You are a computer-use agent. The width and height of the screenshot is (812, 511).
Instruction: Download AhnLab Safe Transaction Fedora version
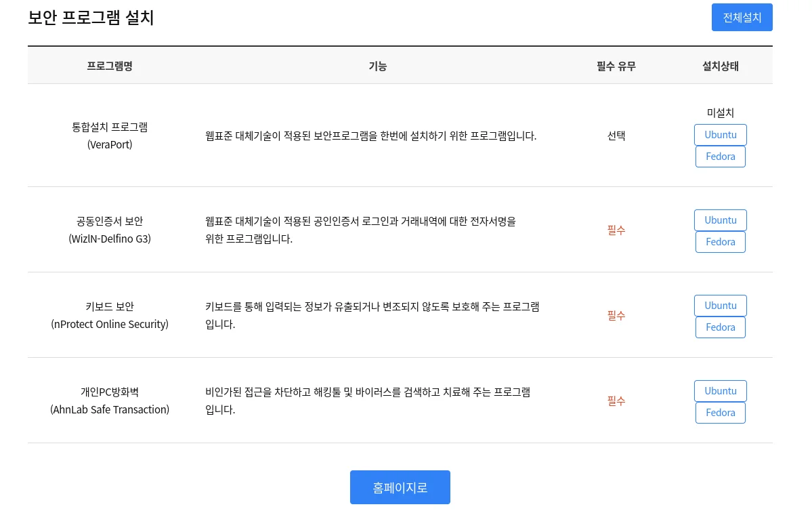[x=720, y=413]
